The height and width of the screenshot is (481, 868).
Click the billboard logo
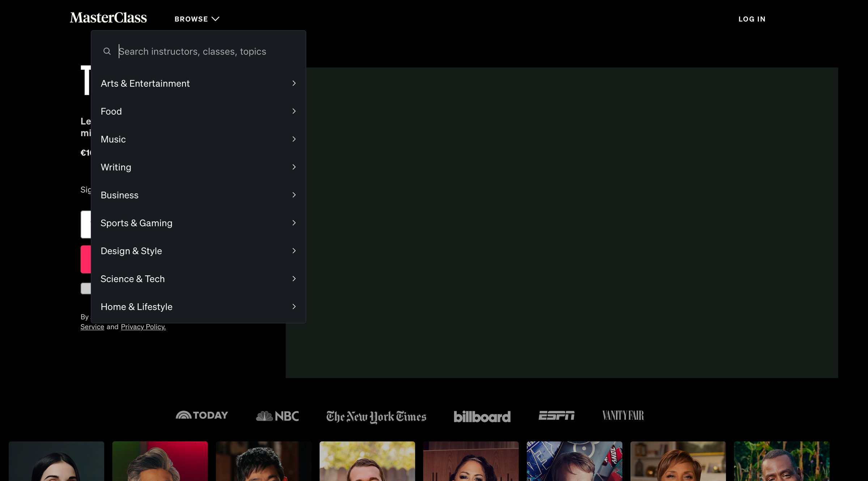coord(482,417)
